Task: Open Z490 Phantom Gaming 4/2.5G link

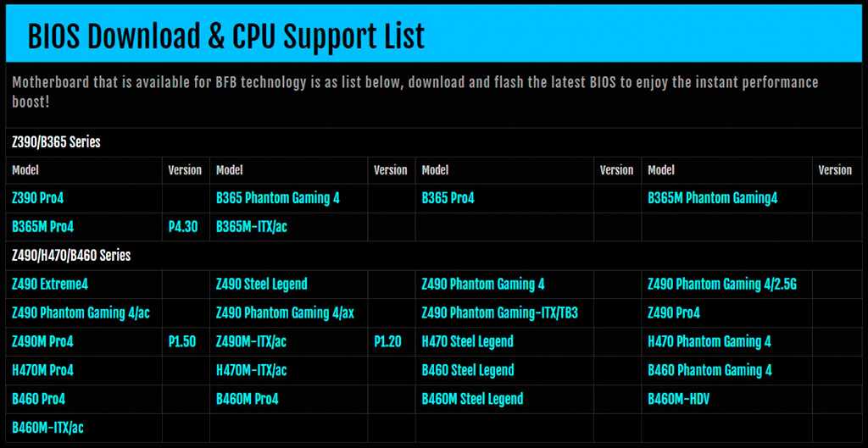Action: (722, 285)
